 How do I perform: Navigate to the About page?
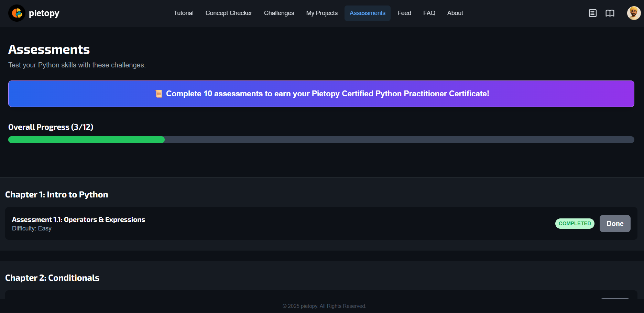click(455, 13)
